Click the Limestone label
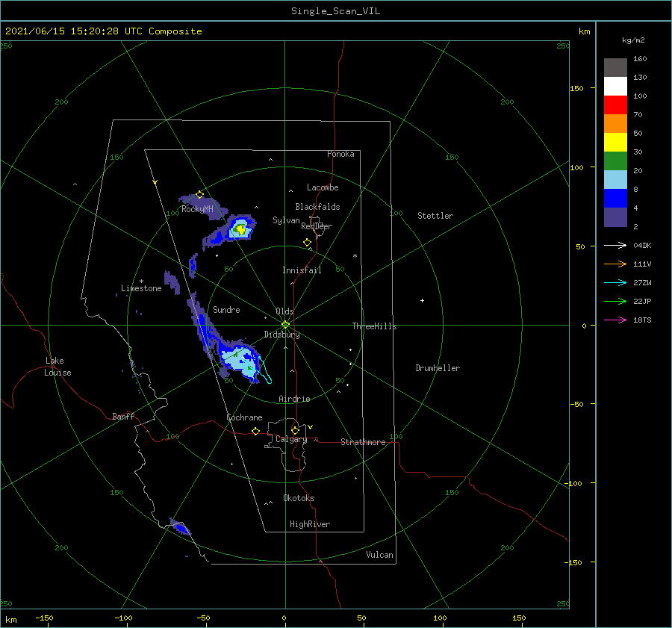The height and width of the screenshot is (628, 672). (141, 288)
